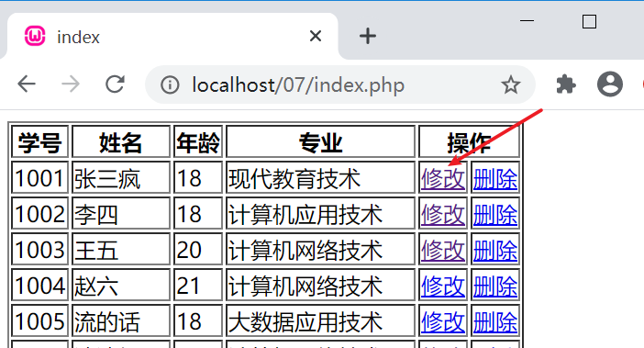Click 修改 link for student 1003
644x348 pixels.
(x=443, y=251)
